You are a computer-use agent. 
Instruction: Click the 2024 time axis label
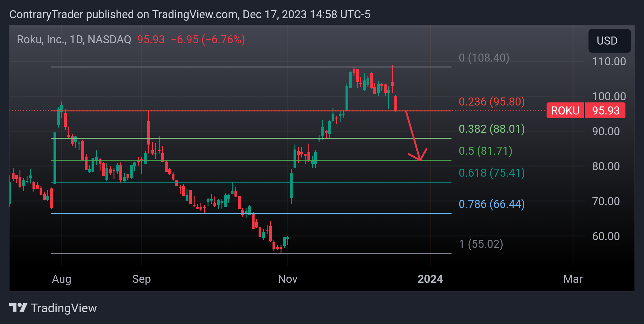430,279
